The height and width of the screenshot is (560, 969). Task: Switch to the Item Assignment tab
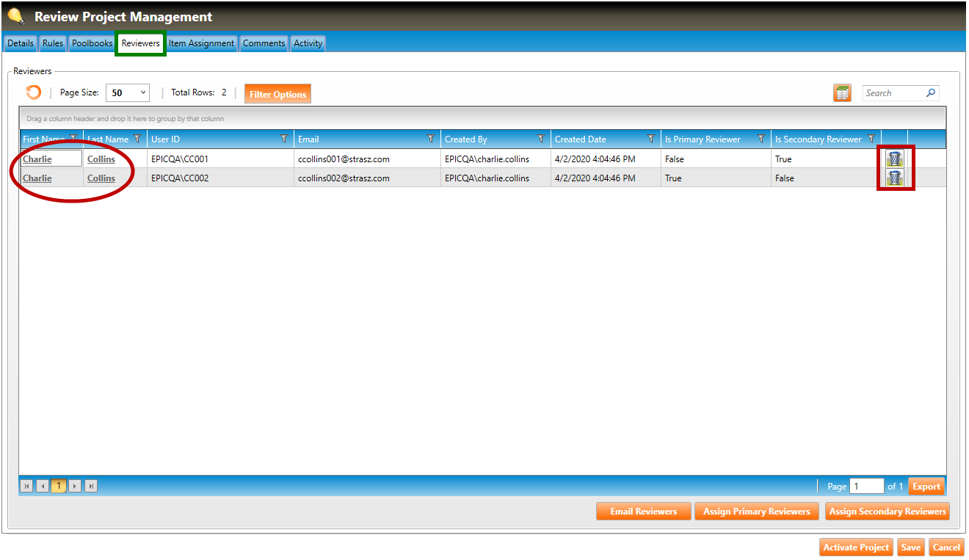pos(201,43)
